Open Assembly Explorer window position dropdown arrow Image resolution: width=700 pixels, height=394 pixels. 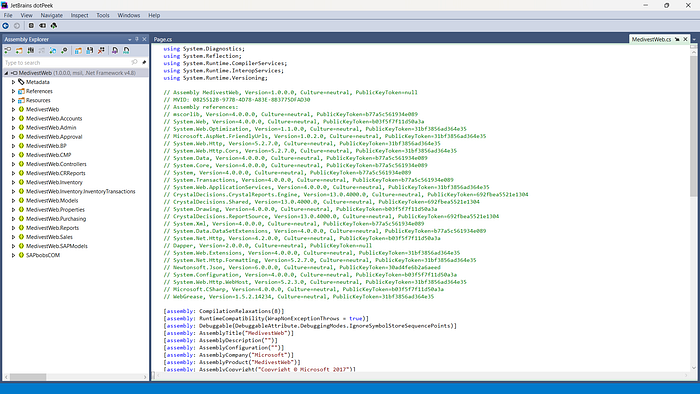pyautogui.click(x=129, y=39)
